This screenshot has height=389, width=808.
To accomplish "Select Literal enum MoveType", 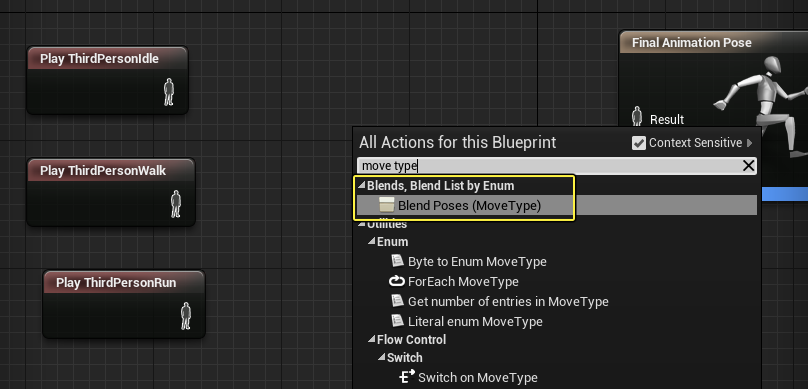I will point(475,322).
